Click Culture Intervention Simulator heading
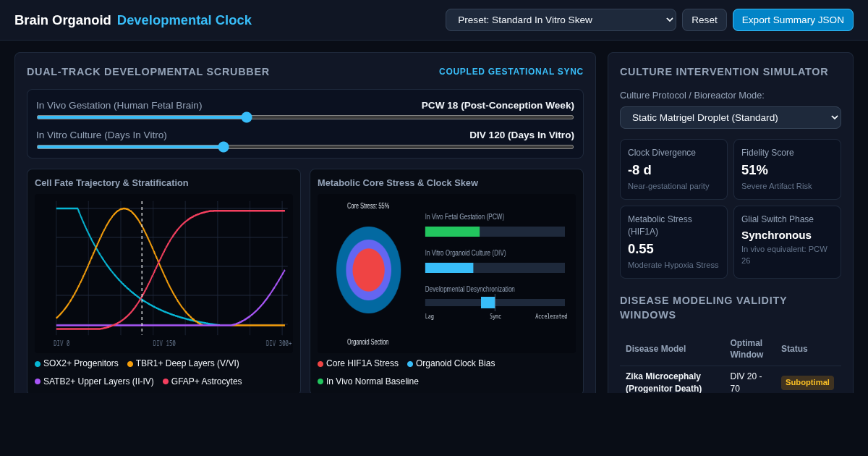 724,72
